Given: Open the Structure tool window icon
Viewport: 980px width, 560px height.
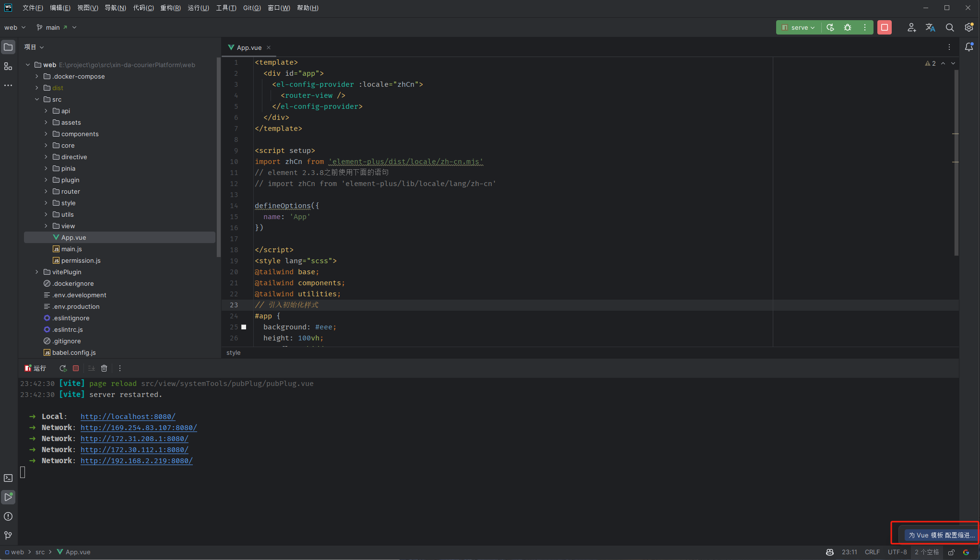Looking at the screenshot, I should (x=8, y=66).
